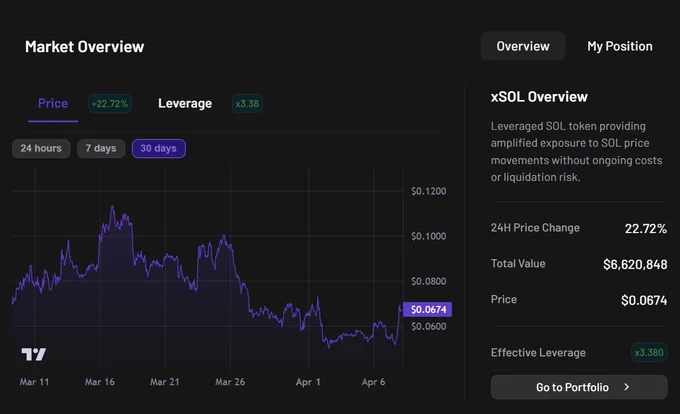The height and width of the screenshot is (414, 680).
Task: Click the $0.1000 price axis label
Action: click(428, 236)
